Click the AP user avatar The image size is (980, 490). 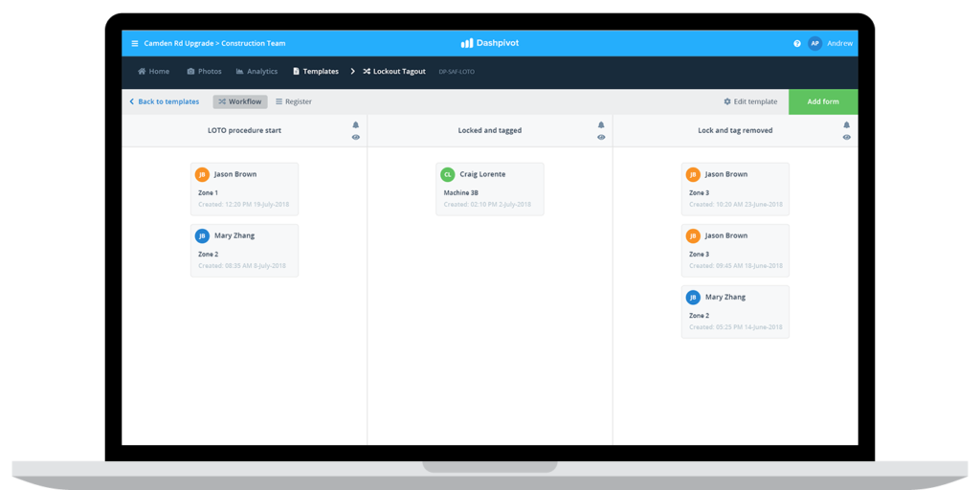pos(814,44)
